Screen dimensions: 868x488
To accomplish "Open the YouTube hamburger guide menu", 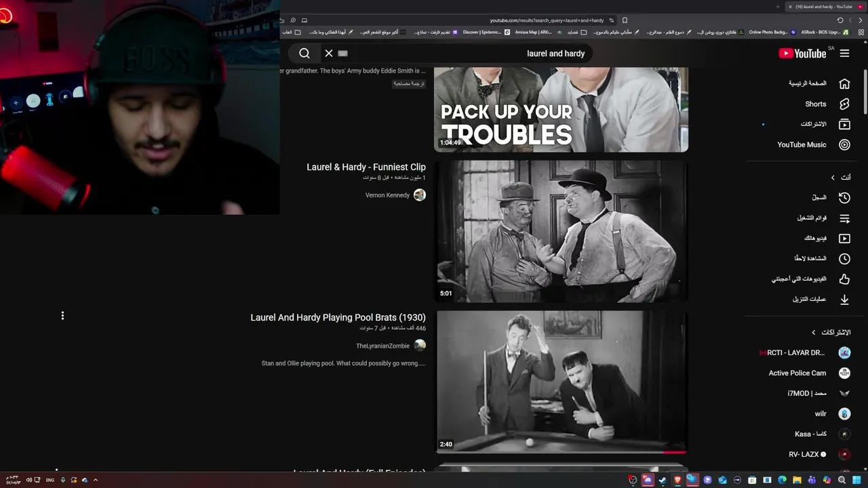I will [x=844, y=54].
